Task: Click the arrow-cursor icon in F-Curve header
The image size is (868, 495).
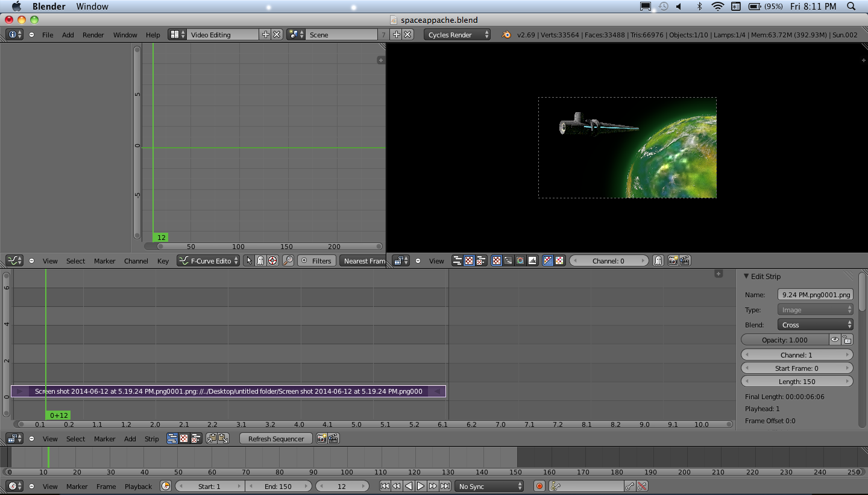Action: tap(250, 261)
